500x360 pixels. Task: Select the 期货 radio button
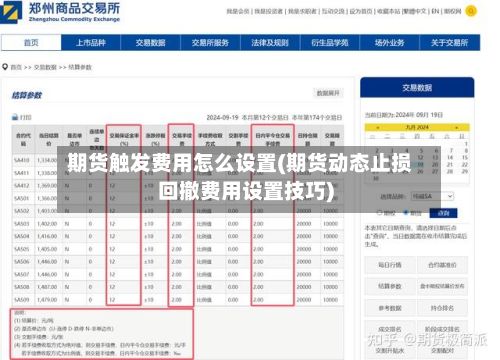tap(406, 212)
